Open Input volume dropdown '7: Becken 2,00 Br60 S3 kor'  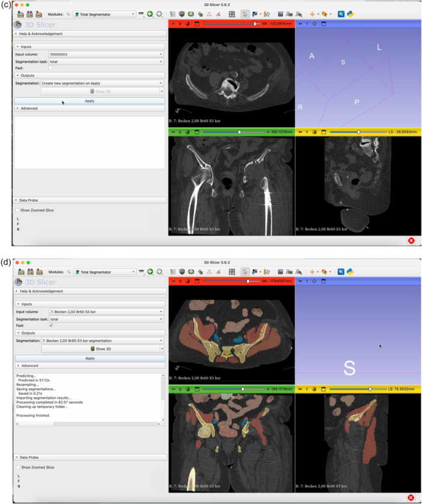pyautogui.click(x=106, y=312)
